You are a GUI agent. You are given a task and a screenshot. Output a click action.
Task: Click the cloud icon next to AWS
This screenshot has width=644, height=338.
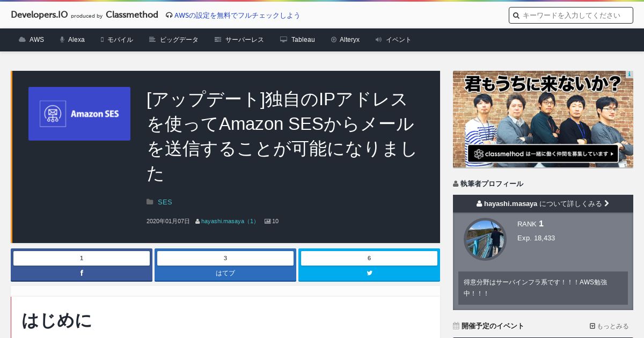[x=22, y=40]
